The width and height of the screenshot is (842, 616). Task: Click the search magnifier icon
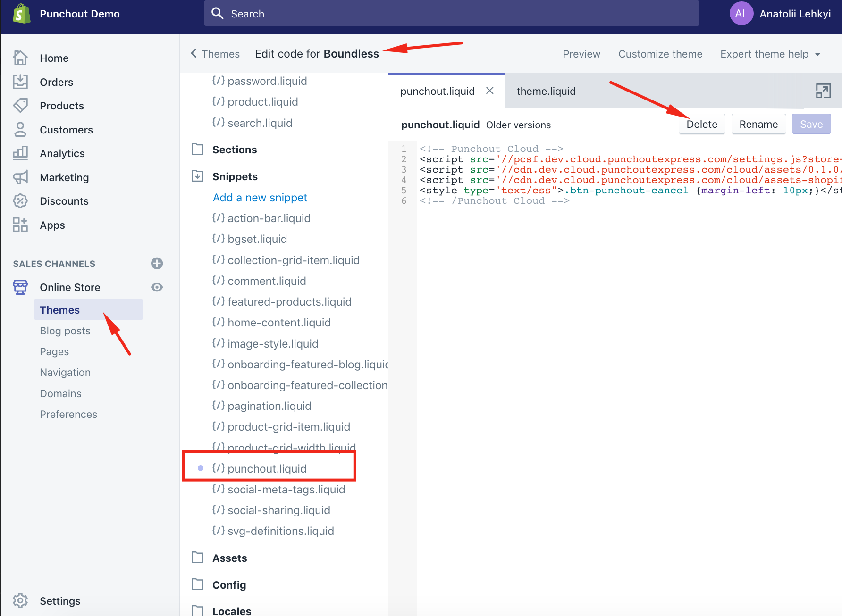point(217,13)
